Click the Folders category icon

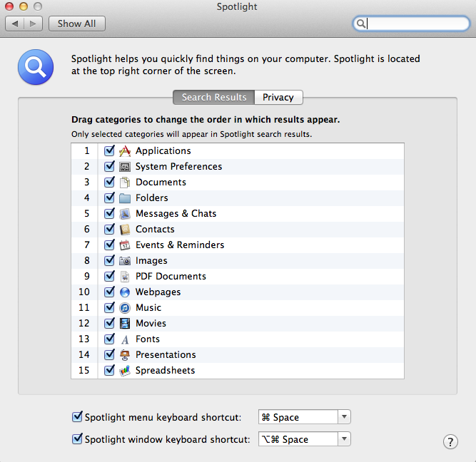tap(125, 198)
